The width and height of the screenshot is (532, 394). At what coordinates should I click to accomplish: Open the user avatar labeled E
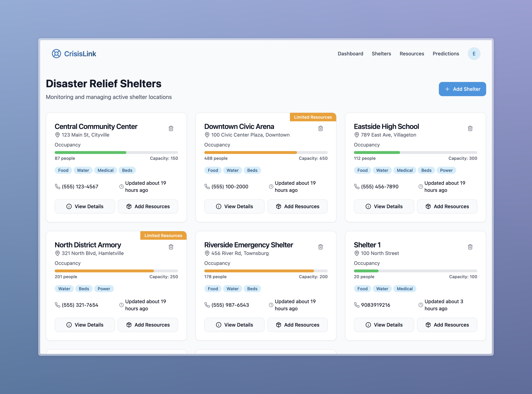[474, 54]
